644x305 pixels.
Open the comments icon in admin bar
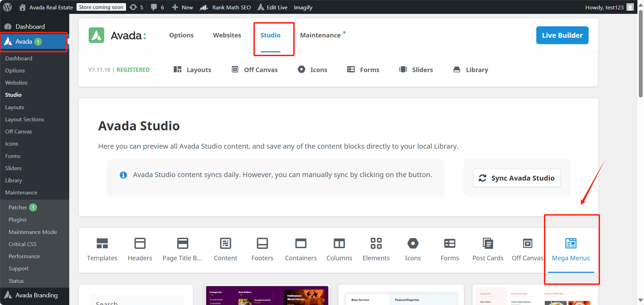pyautogui.click(x=154, y=7)
